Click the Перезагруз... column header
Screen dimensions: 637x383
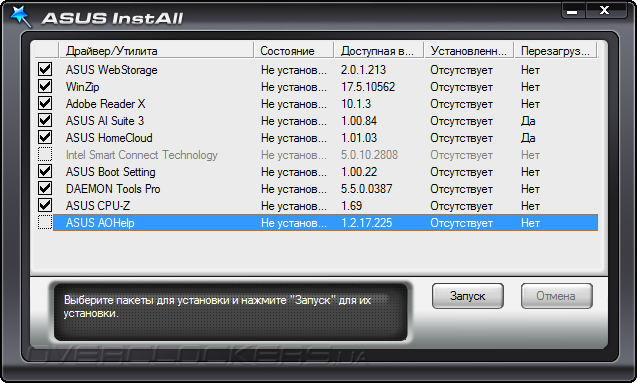(x=556, y=51)
